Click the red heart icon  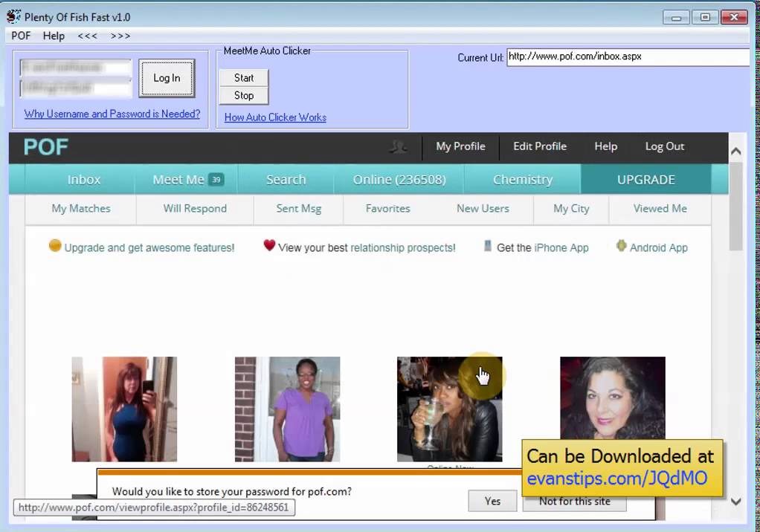click(269, 245)
